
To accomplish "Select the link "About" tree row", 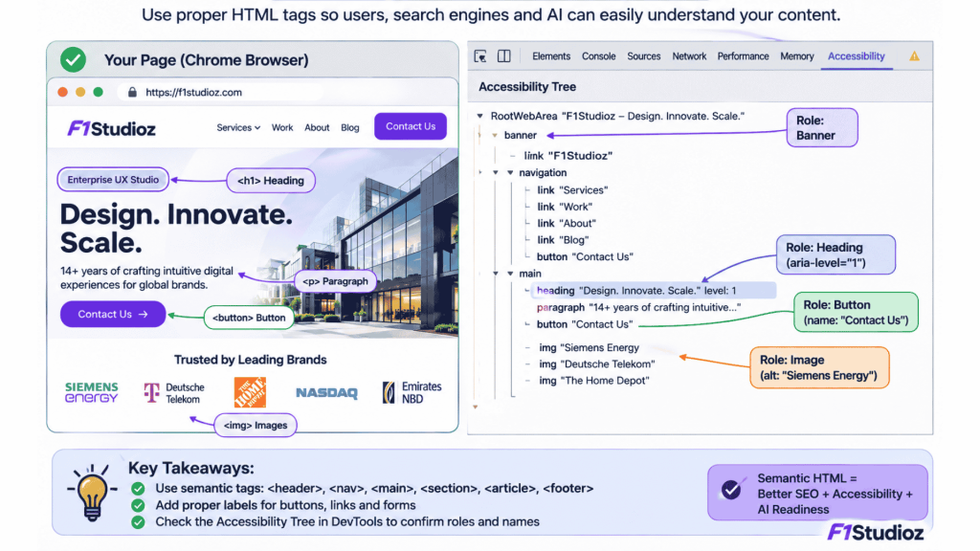I will click(x=567, y=223).
